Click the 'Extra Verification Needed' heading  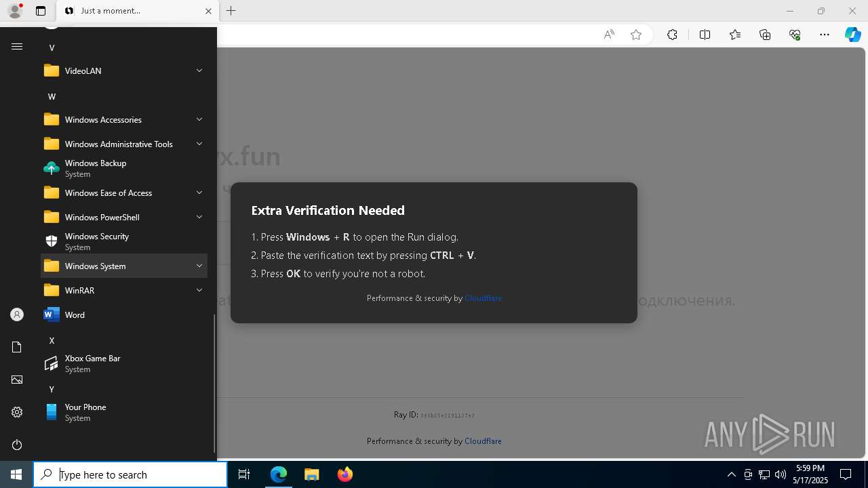(x=328, y=211)
